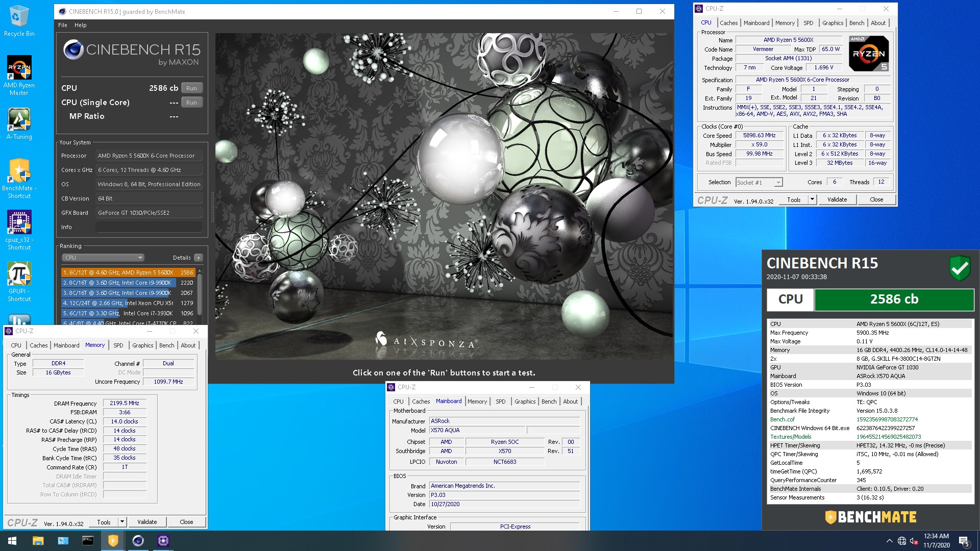
Task: Open the Windows Start menu
Action: pos(12,541)
